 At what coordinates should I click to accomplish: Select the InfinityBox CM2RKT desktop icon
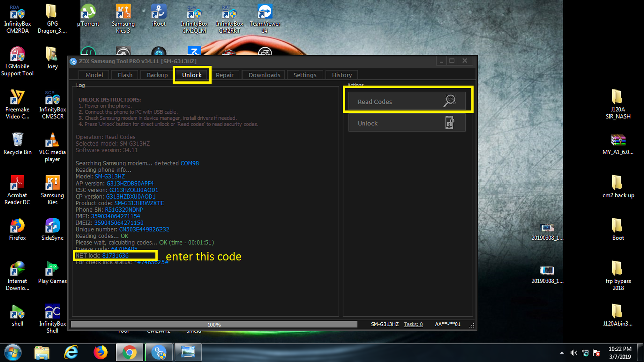(229, 19)
